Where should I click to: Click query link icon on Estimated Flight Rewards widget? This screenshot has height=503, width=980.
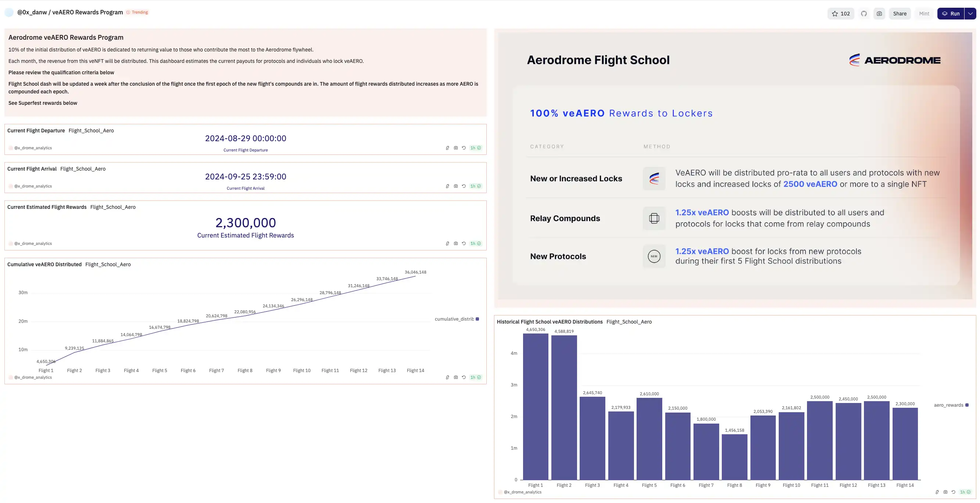click(447, 244)
